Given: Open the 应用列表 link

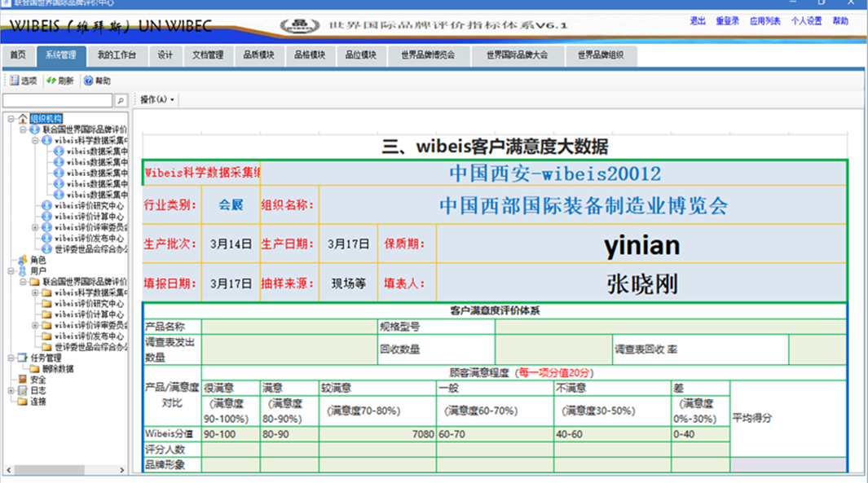Looking at the screenshot, I should (x=765, y=21).
